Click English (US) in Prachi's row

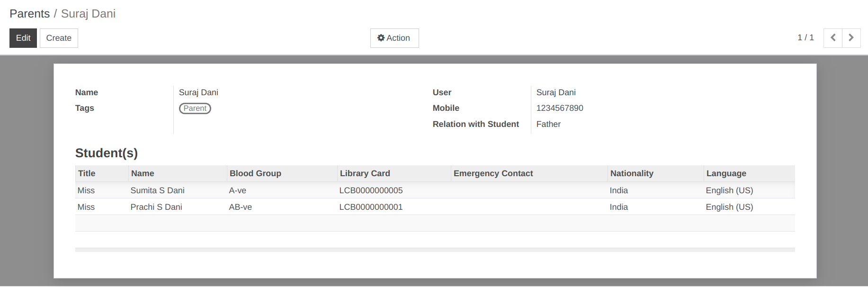point(729,207)
